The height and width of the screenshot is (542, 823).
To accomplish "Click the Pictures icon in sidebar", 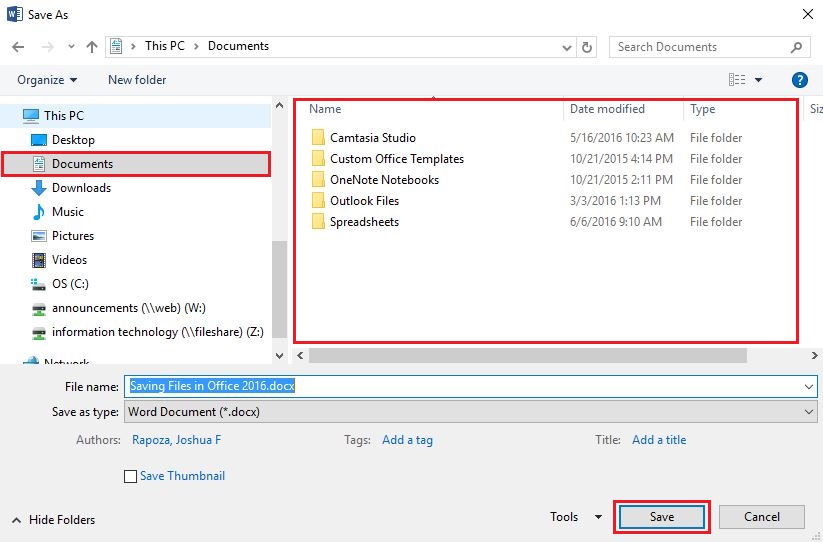I will tap(39, 236).
